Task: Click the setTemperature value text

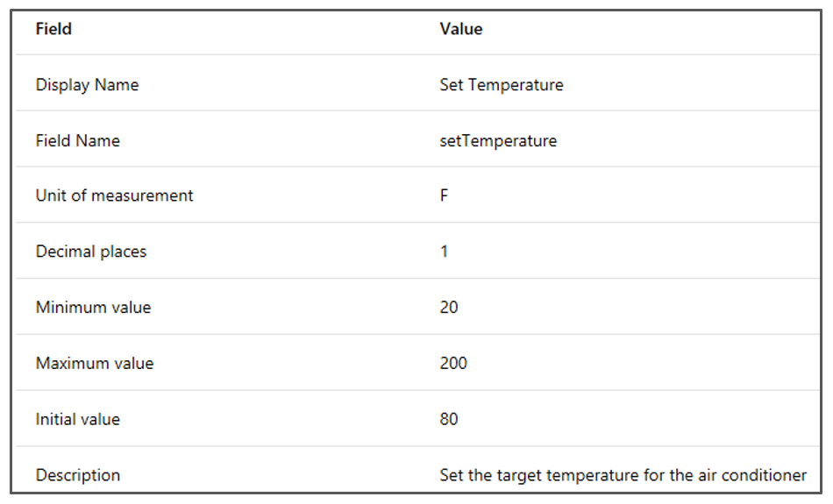Action: click(x=498, y=141)
